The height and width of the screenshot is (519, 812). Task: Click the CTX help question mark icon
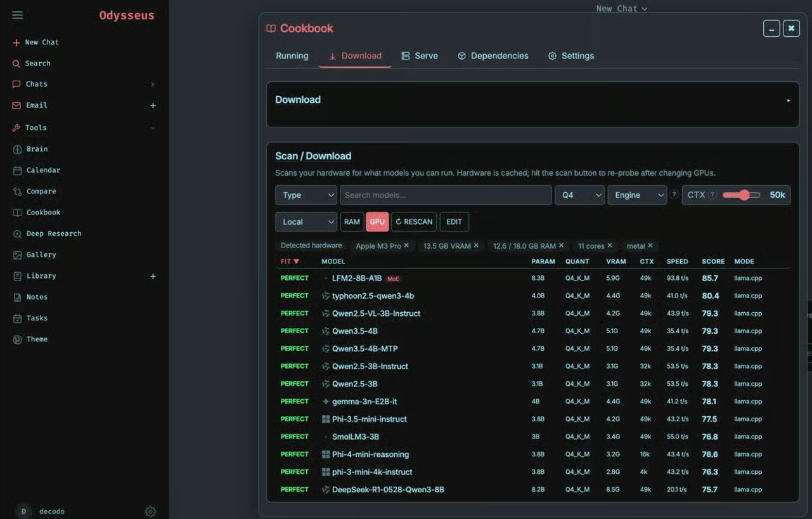712,195
